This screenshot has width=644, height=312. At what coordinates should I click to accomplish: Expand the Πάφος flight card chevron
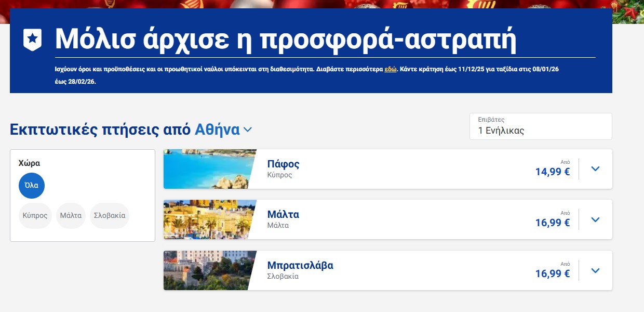595,169
